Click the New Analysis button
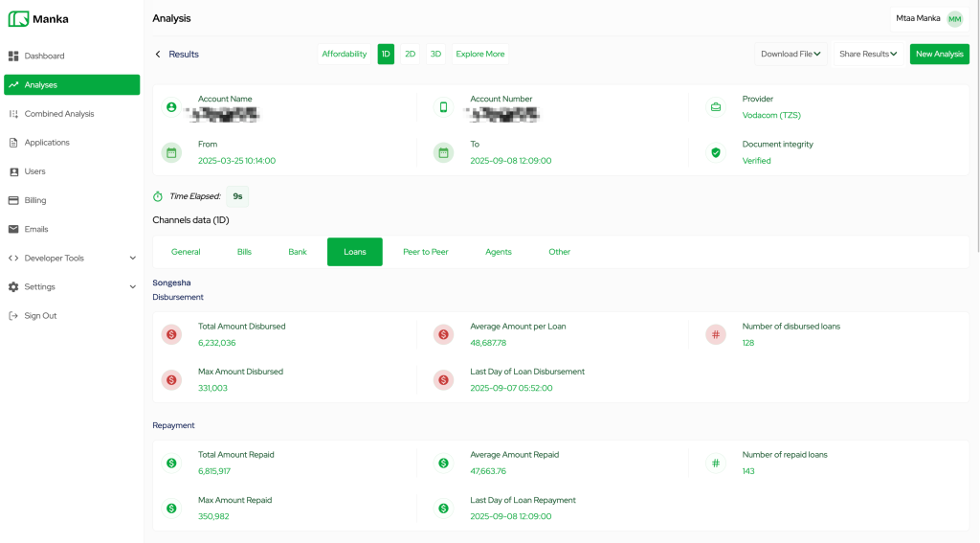 [939, 55]
